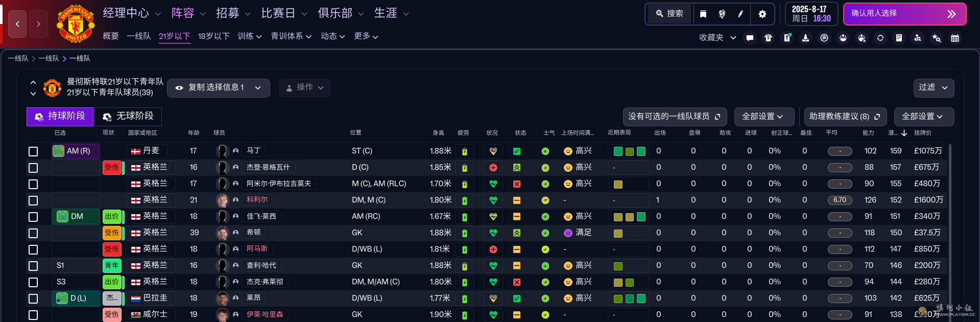Tick the checkbox for 杰登·恩格瓦什
This screenshot has width=980, height=322.
33,168
